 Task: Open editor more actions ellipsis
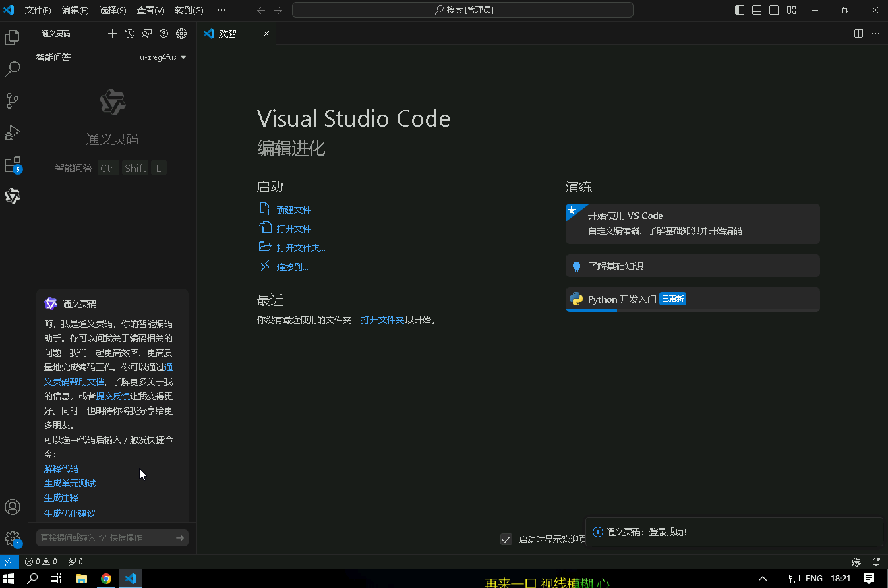(875, 34)
